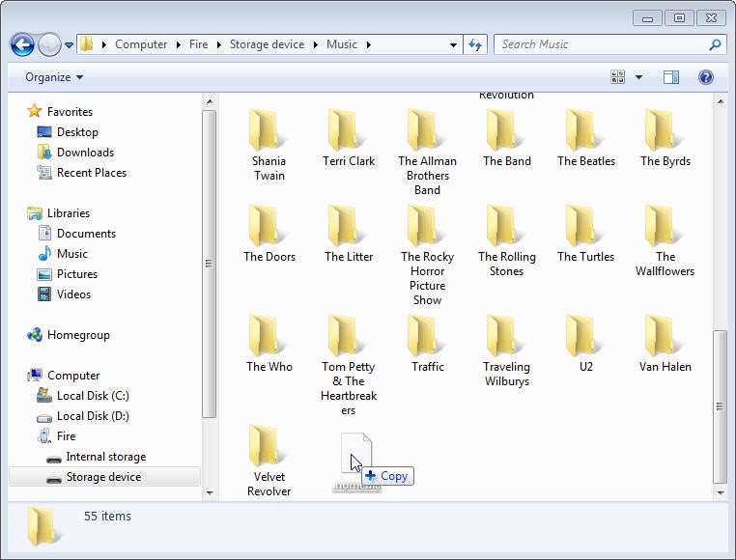
Task: Expand the arrow after Computer in path
Action: pos(179,44)
